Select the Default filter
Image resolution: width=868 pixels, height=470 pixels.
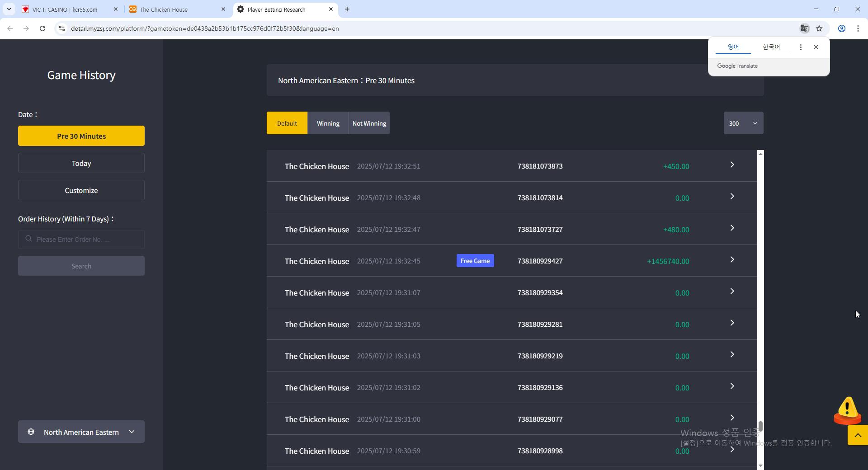point(287,123)
